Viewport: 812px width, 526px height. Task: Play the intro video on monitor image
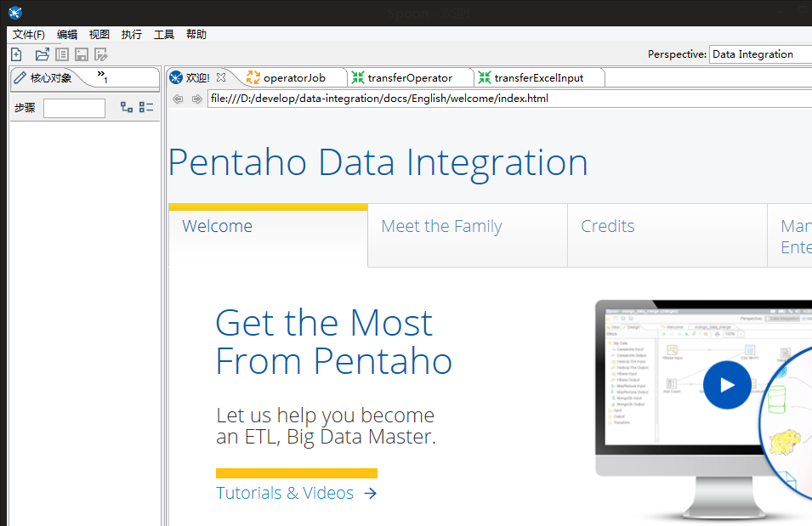[727, 385]
